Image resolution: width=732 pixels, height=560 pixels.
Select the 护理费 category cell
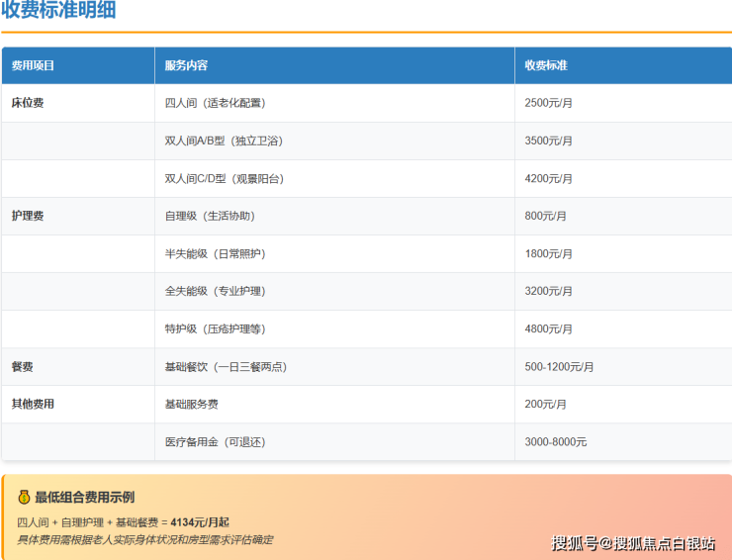(x=28, y=216)
